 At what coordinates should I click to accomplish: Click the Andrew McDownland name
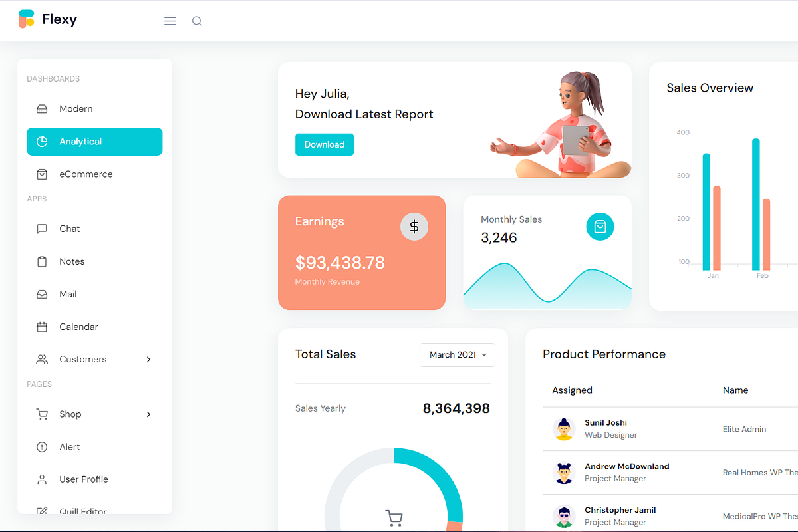627,466
